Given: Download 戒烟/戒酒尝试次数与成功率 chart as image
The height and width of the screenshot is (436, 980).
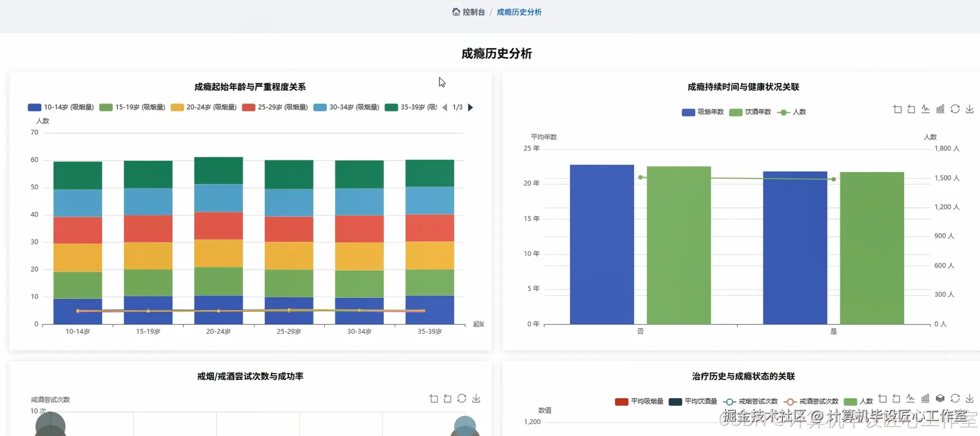Looking at the screenshot, I should [477, 398].
